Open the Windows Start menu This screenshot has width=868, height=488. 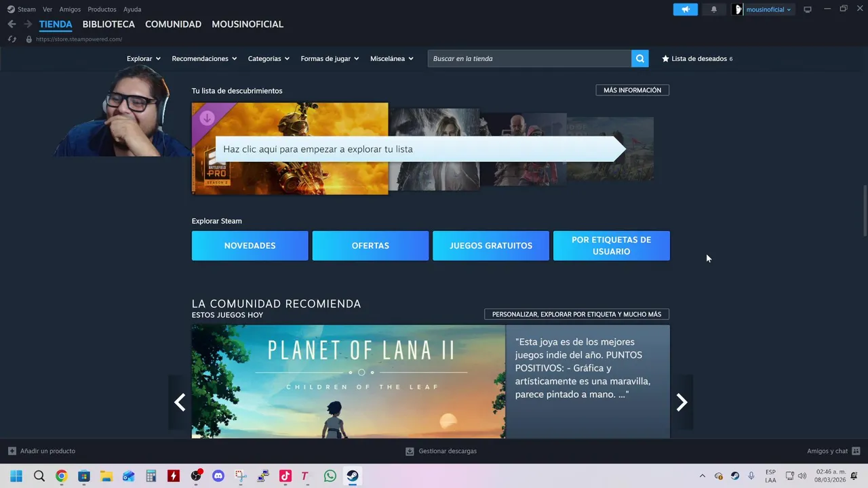(16, 476)
